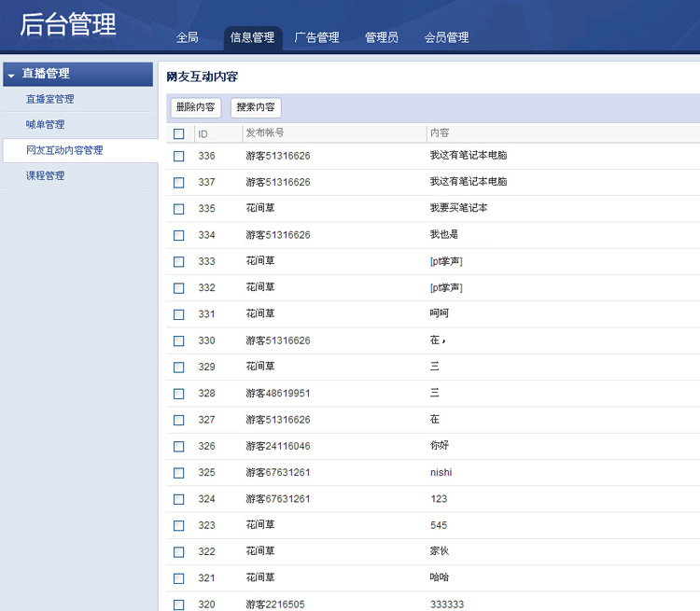Tick the checkbox for row ID 328
The height and width of the screenshot is (611, 700).
pos(179,394)
